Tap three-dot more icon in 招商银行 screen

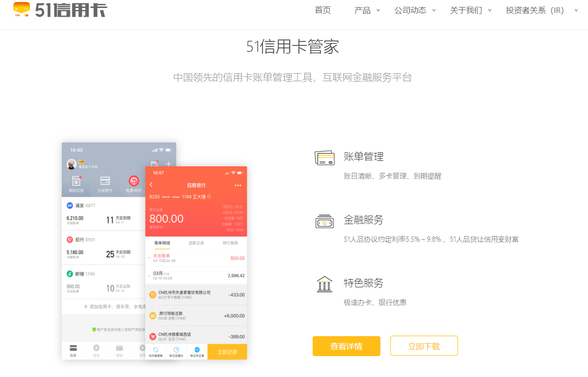pos(238,185)
